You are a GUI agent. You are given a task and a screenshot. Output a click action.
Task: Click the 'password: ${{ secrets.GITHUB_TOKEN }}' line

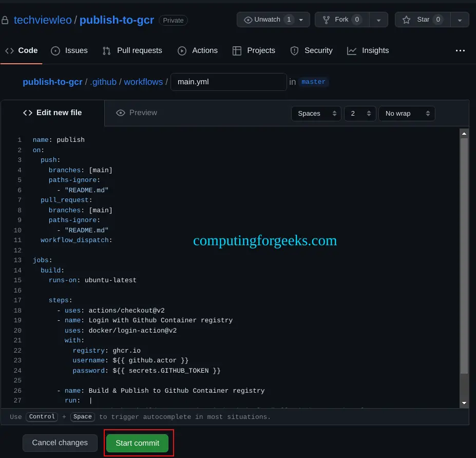[146, 371]
